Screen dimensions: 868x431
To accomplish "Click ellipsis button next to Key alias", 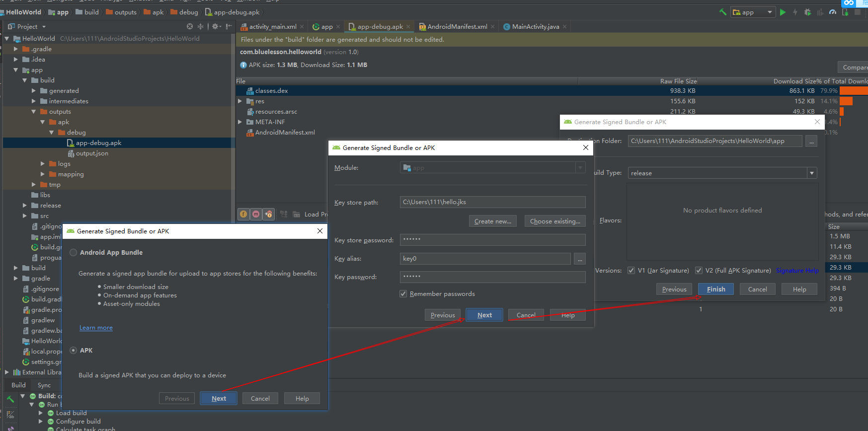I will [x=580, y=259].
